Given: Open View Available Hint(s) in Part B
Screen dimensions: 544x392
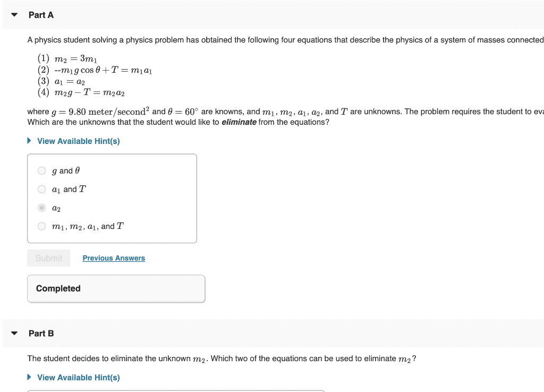Looking at the screenshot, I should coord(78,377).
